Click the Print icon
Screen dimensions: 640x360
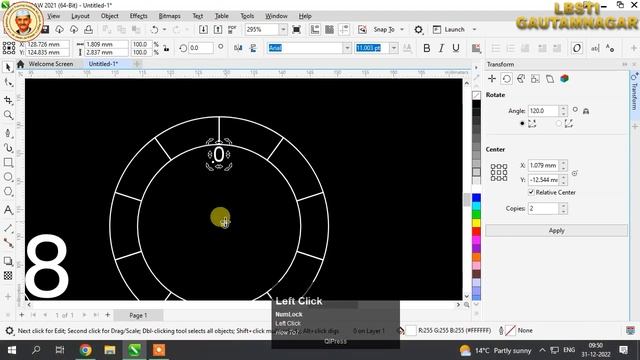88,29
